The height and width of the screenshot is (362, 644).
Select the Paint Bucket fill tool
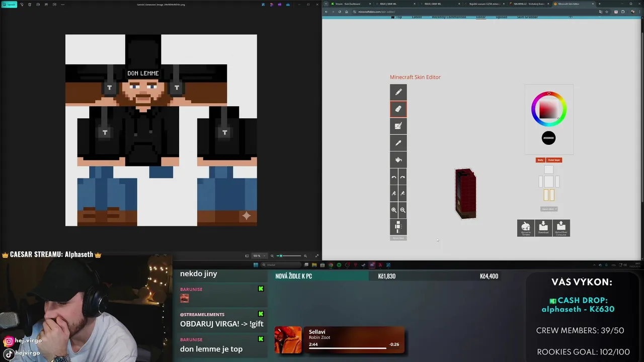click(x=398, y=160)
